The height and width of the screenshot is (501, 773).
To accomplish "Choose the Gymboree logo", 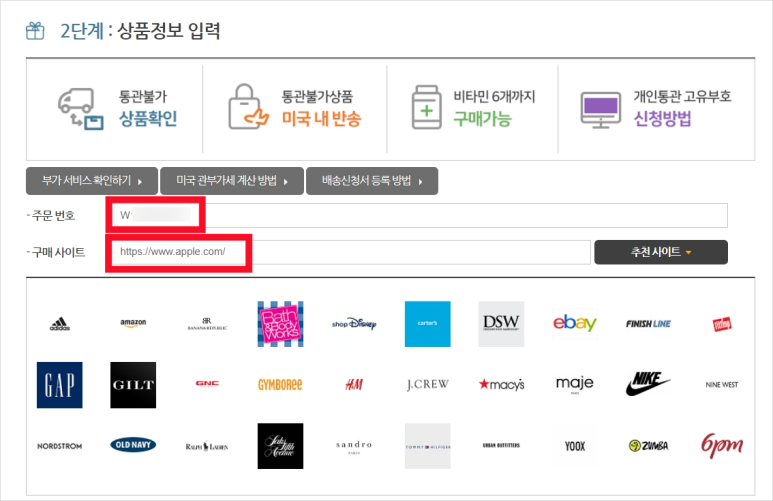I will tap(280, 385).
